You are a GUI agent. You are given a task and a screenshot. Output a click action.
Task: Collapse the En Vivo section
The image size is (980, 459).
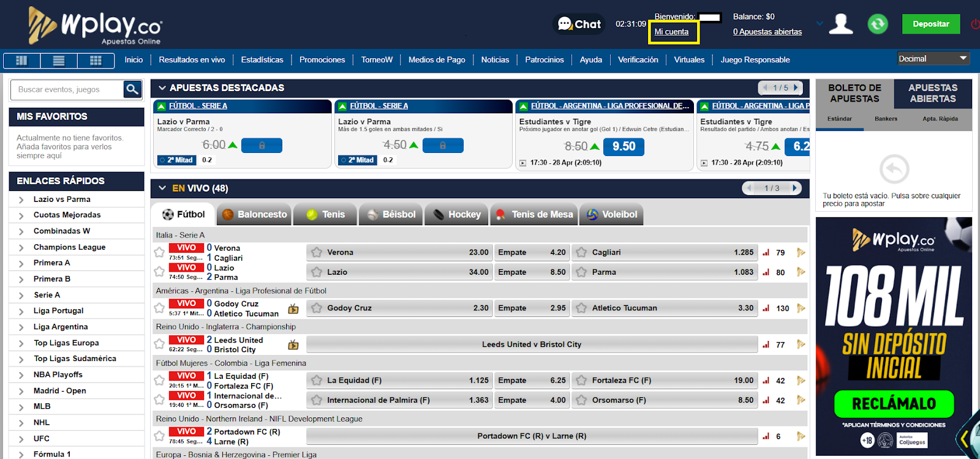click(162, 188)
